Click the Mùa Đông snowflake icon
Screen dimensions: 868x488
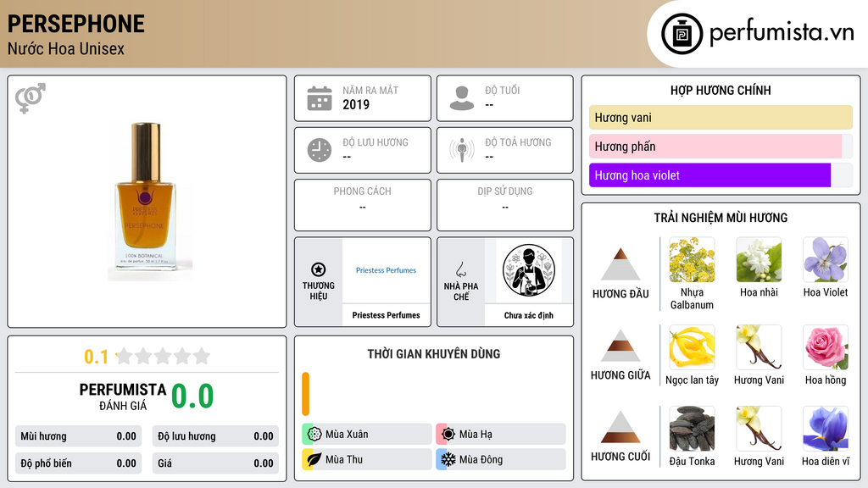(448, 459)
